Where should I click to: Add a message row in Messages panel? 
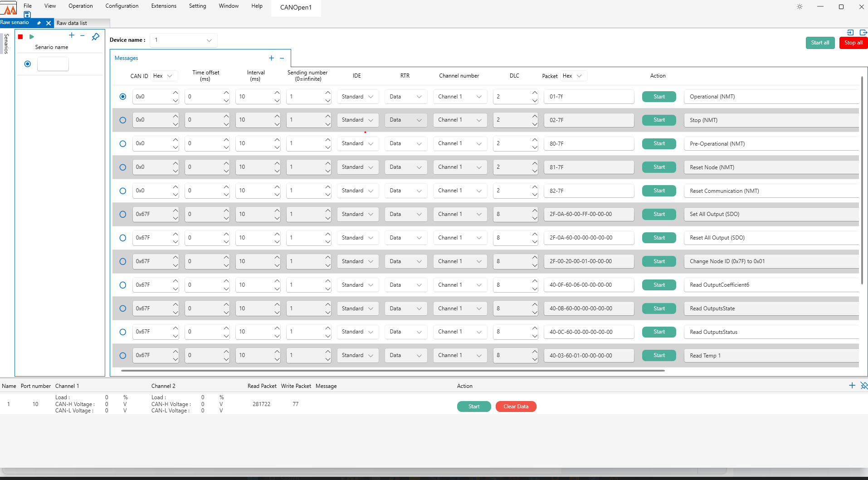(x=271, y=58)
